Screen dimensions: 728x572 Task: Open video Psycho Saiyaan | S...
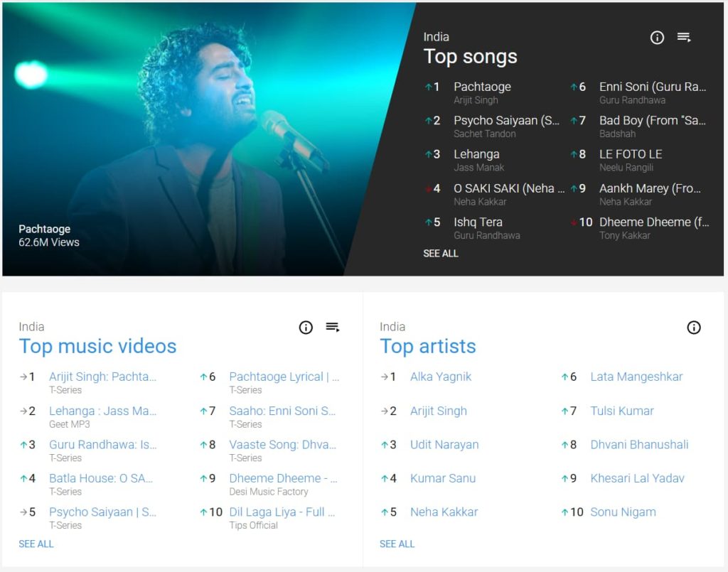coord(102,512)
